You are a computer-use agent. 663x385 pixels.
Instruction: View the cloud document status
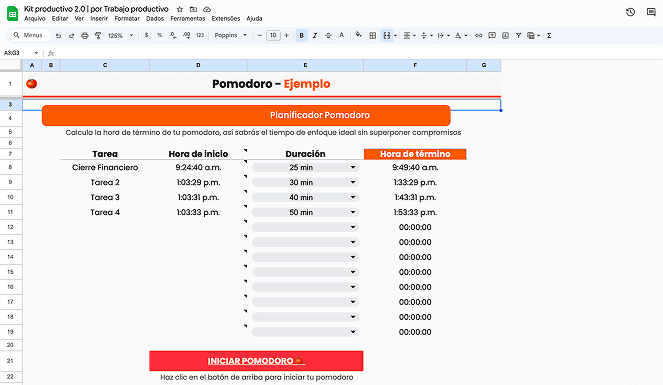(207, 9)
